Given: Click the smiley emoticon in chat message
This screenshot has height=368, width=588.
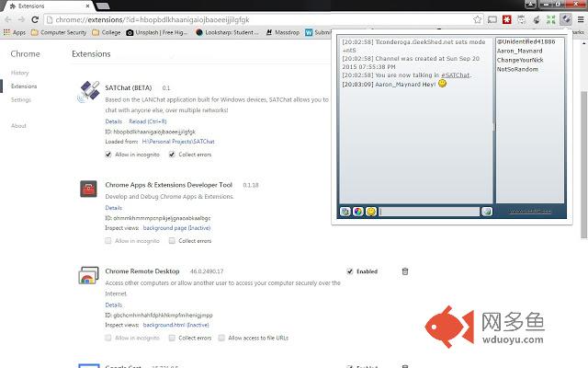Looking at the screenshot, I should pyautogui.click(x=443, y=84).
